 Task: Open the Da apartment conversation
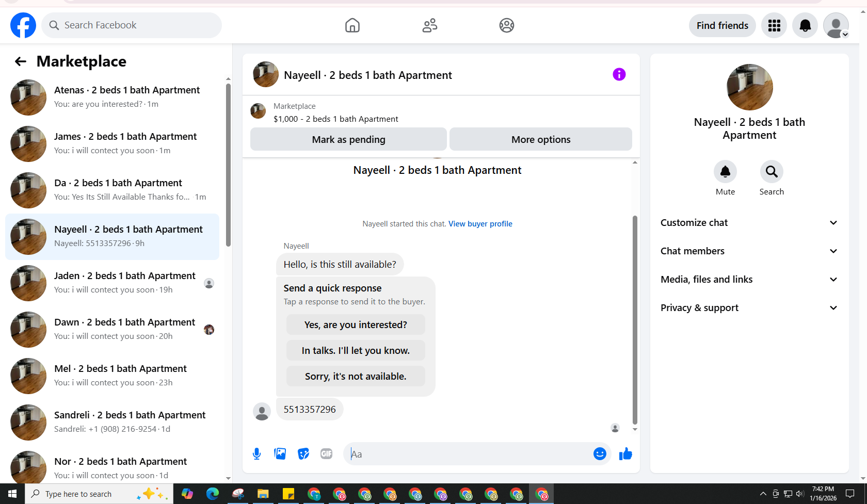pos(113,190)
